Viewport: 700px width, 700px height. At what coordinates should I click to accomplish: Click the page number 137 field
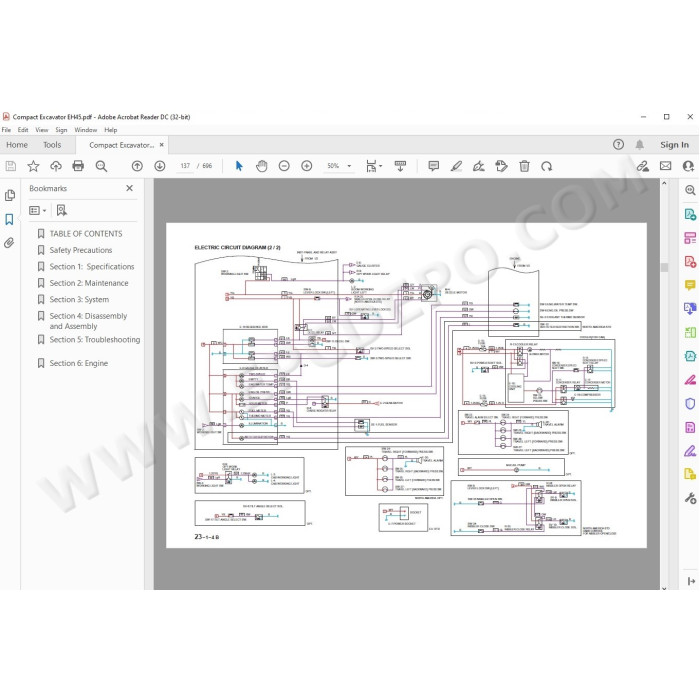185,166
